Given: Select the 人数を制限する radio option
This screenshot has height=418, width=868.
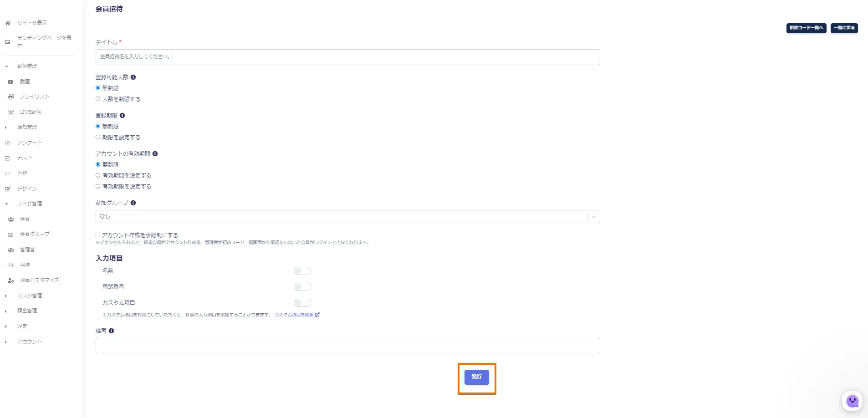Looking at the screenshot, I should click(98, 99).
